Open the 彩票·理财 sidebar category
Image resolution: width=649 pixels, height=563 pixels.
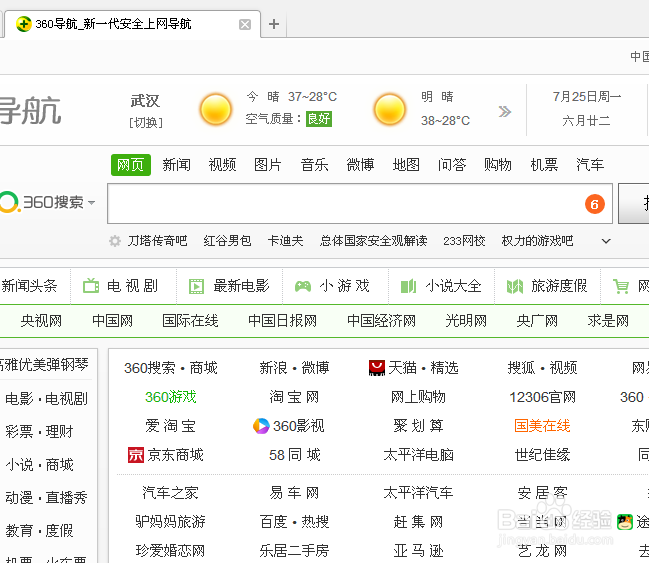point(39,432)
